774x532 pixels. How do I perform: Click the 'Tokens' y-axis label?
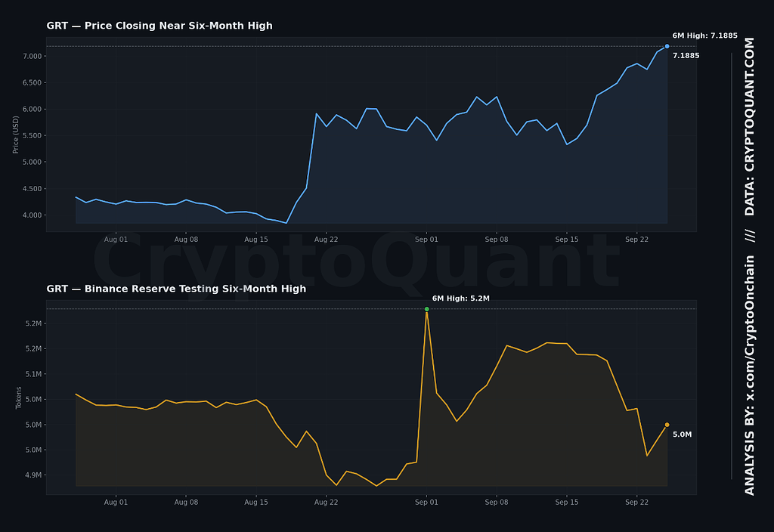(x=19, y=397)
